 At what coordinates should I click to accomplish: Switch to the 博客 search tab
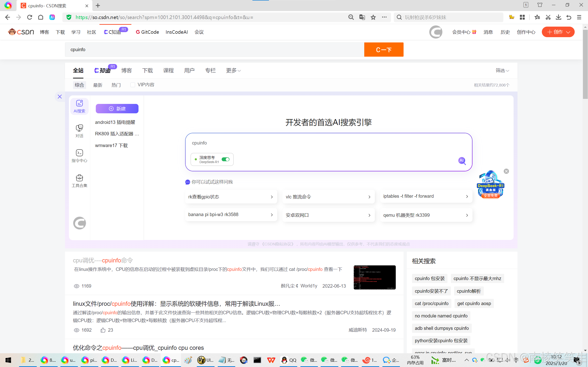pos(127,71)
